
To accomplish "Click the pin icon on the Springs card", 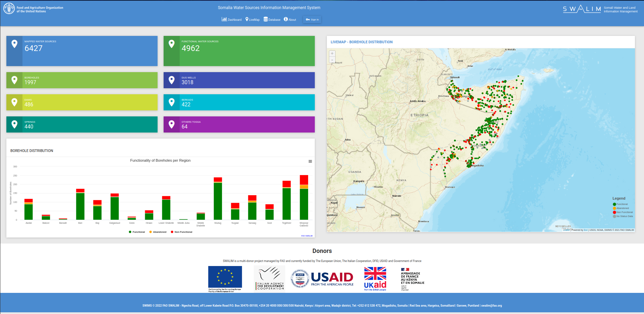I will click(x=14, y=124).
